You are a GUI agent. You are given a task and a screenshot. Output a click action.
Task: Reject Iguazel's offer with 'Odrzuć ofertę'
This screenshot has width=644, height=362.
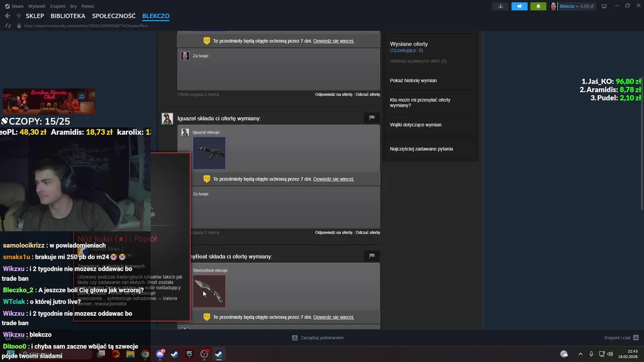368,233
